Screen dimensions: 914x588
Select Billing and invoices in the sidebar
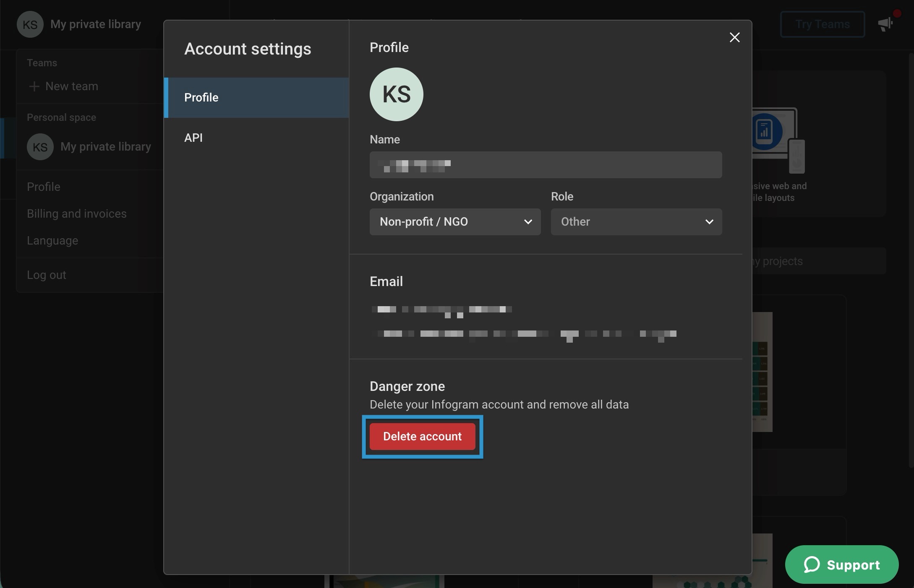tap(76, 213)
